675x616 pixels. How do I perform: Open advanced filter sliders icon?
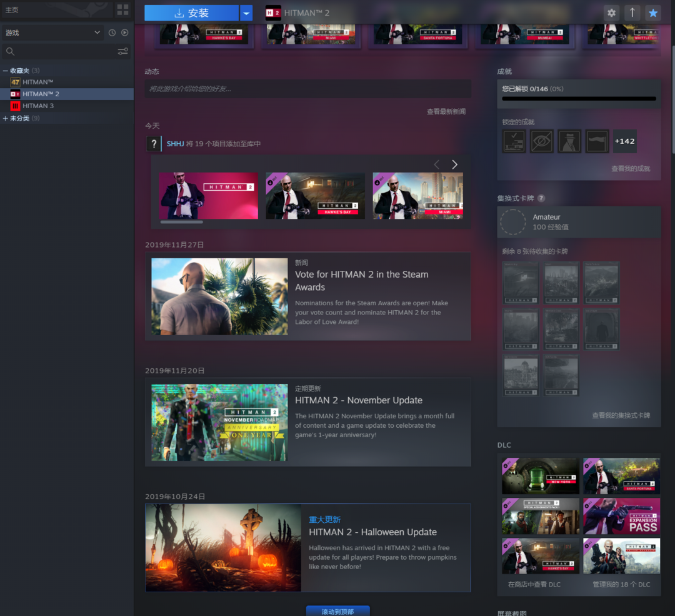click(122, 51)
